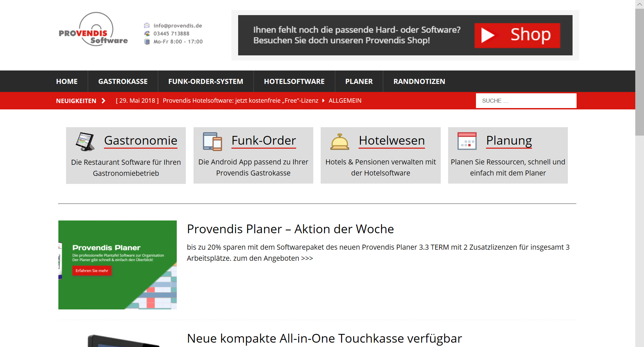
Task: Click the info@provendis.de email address
Action: pos(178,26)
